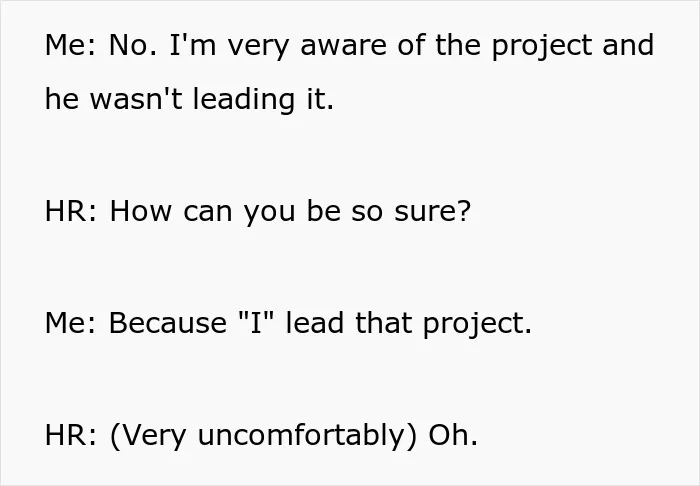The image size is (700, 486).
Task: Click the final word "Oh."
Action: [x=453, y=435]
